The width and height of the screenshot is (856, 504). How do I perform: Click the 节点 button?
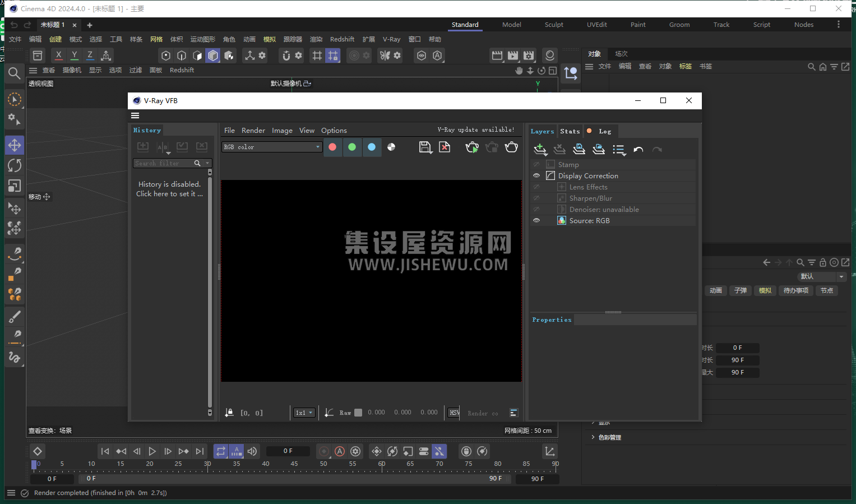tap(827, 290)
